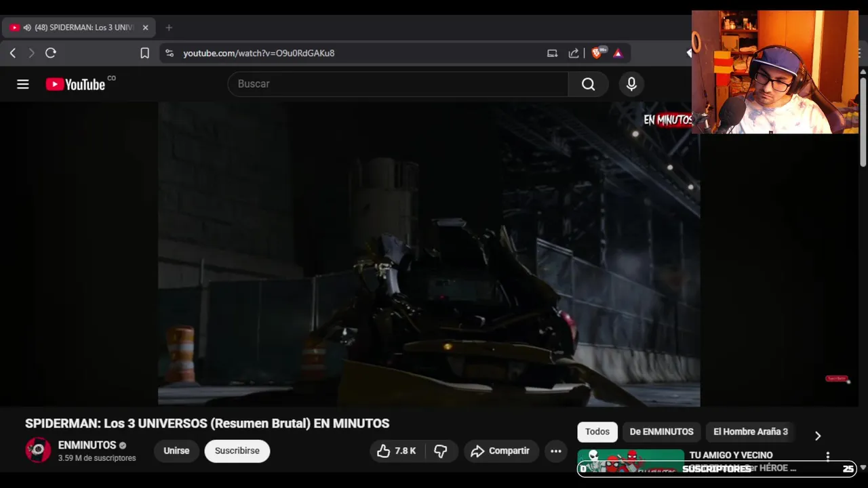
Task: Click the video player to pause
Action: click(x=429, y=254)
